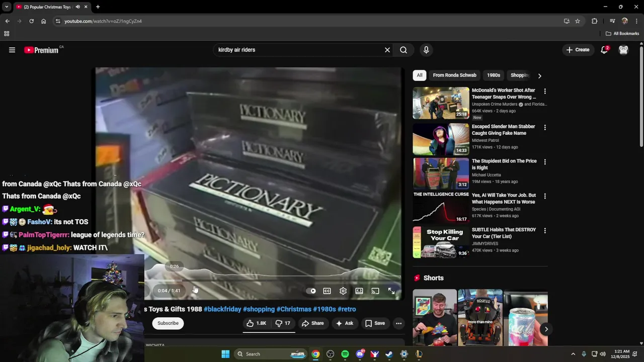644x362 pixels.
Task: Open options menu for SUBTLE Habits video
Action: click(545, 231)
